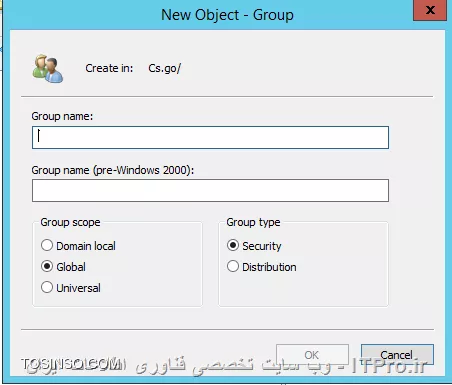Viewport: 452px width, 385px height.
Task: Click the greyed-out OK button
Action: tap(312, 355)
